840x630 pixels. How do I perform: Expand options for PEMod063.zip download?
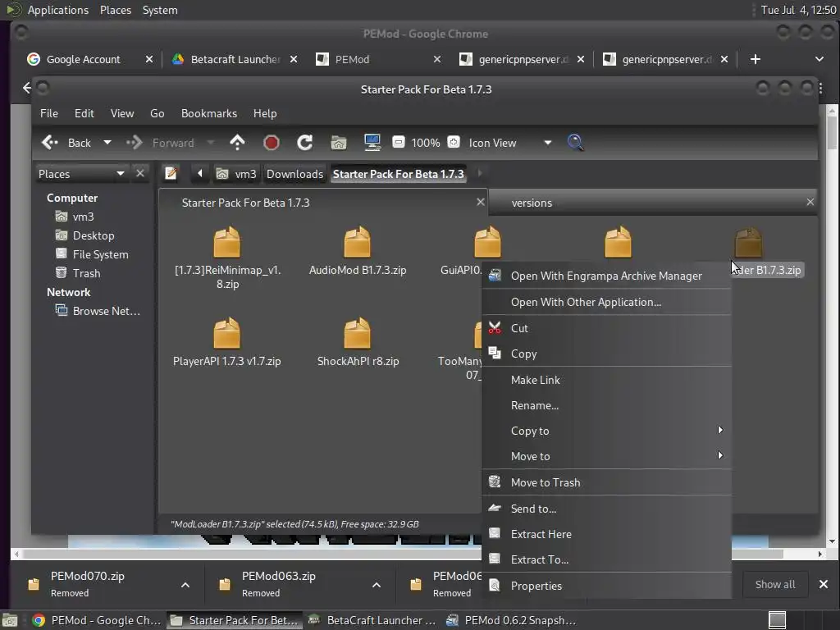coord(377,584)
